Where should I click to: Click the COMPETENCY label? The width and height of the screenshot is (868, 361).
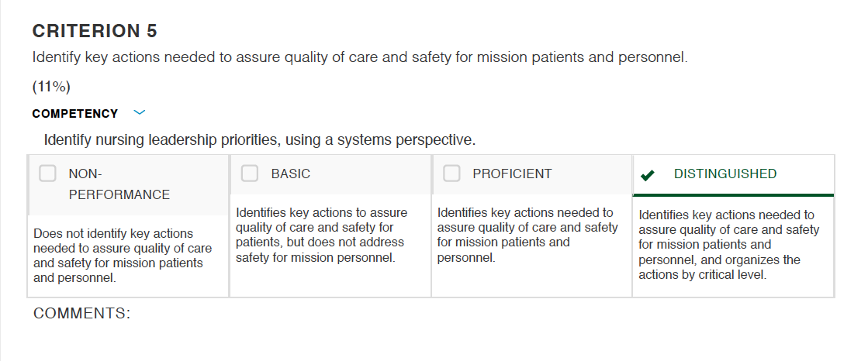click(x=74, y=114)
